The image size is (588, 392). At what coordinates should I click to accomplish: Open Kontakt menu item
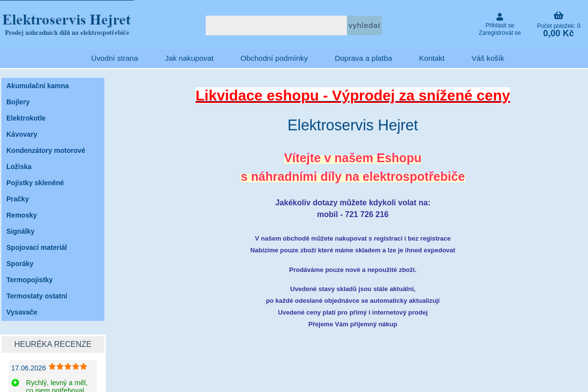pyautogui.click(x=432, y=58)
